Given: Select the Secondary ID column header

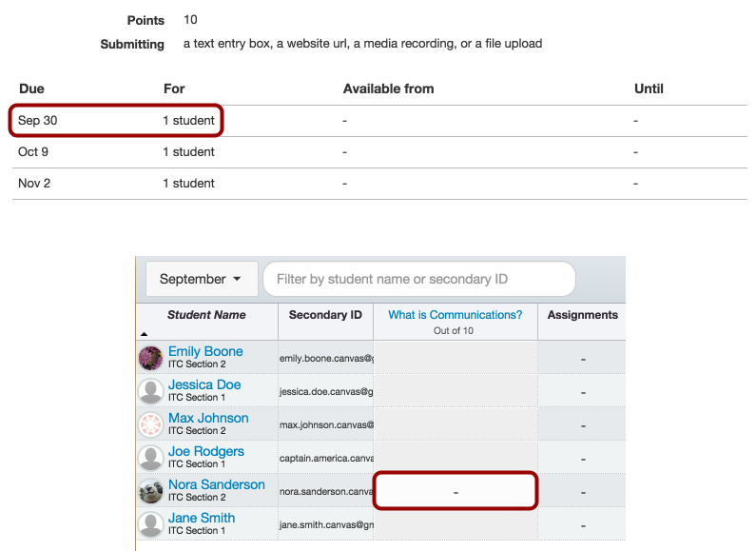Looking at the screenshot, I should pos(325,315).
